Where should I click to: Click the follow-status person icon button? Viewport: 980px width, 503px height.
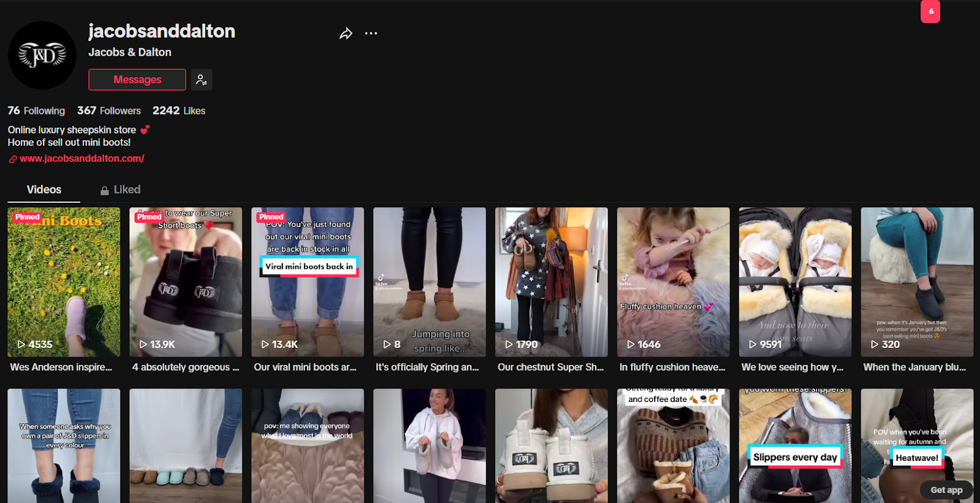pyautogui.click(x=202, y=80)
